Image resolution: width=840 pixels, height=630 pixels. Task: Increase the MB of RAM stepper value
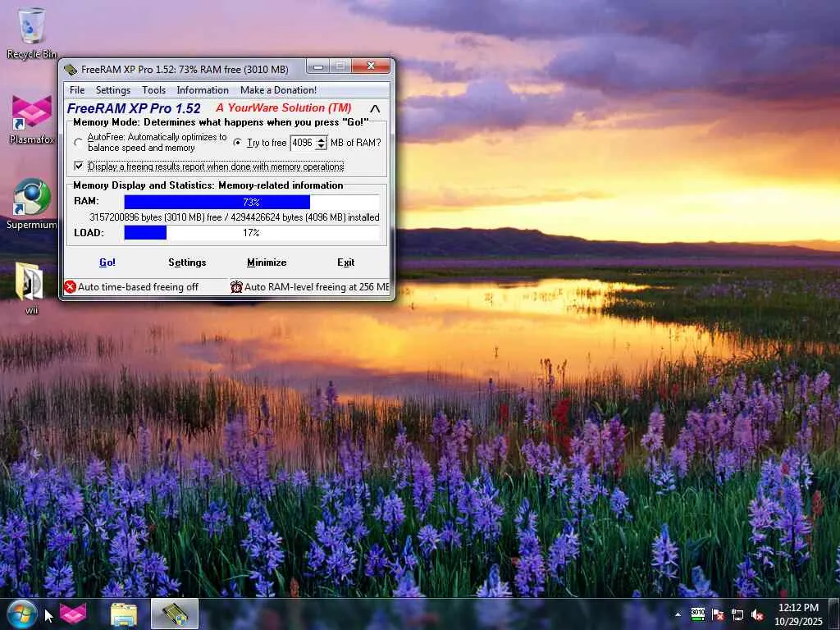coord(321,139)
